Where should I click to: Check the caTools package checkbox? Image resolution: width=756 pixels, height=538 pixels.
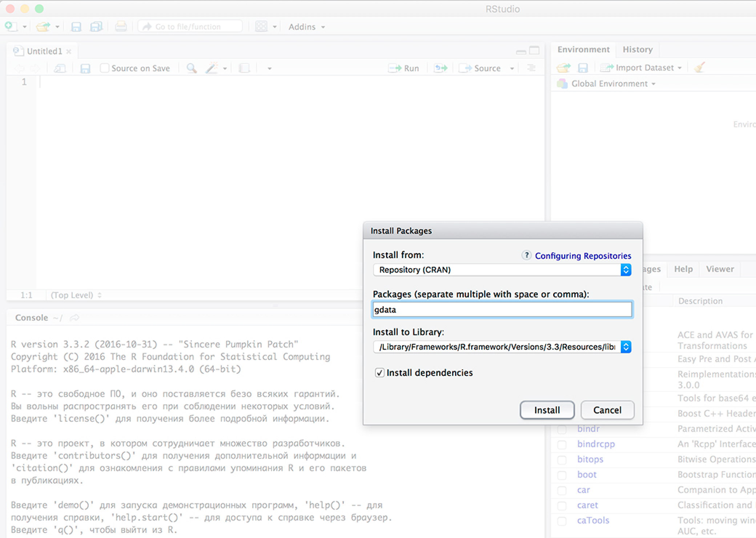[x=562, y=521]
